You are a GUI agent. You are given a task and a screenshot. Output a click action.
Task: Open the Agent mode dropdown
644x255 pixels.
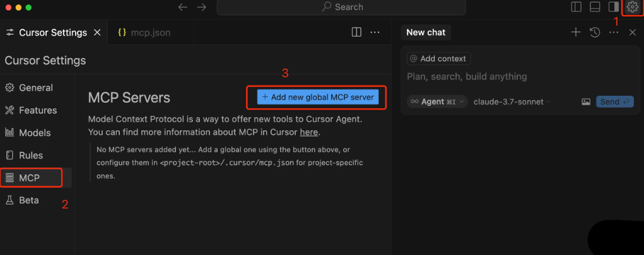coord(437,101)
